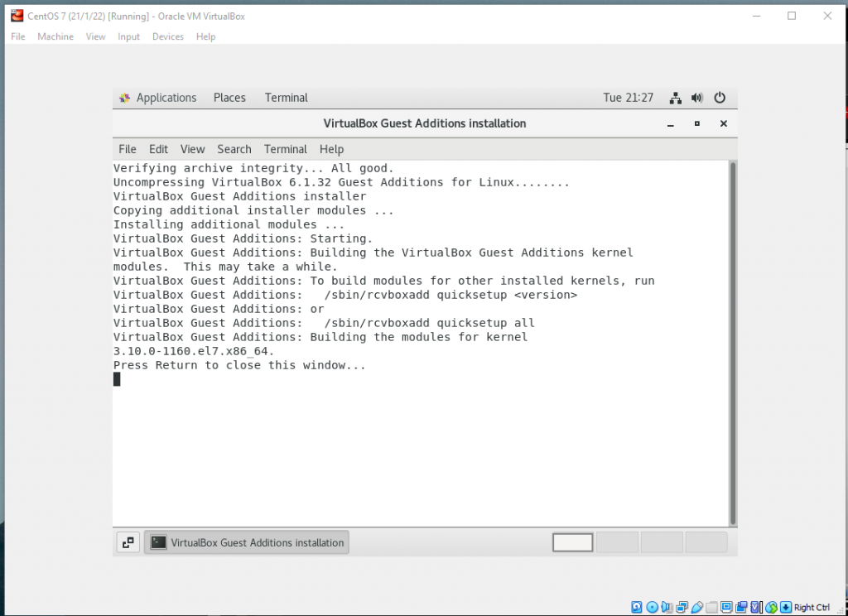Switch to the second workspace in switcher

pos(617,542)
